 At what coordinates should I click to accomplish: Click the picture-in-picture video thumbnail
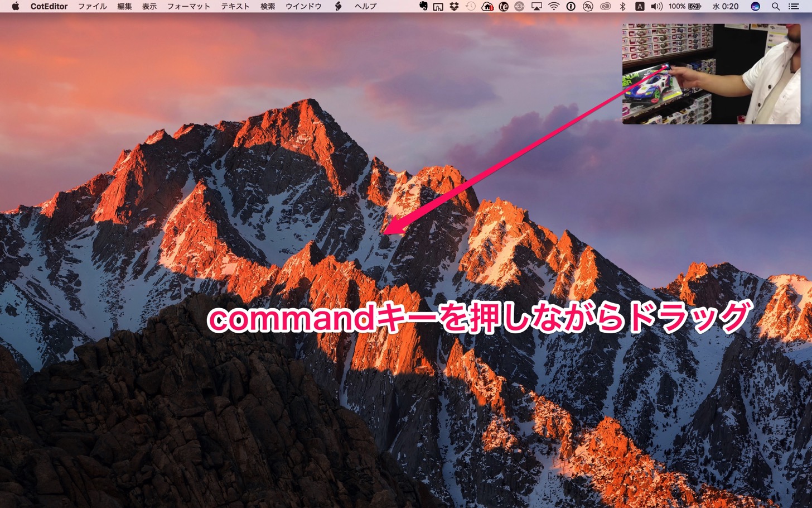pyautogui.click(x=711, y=74)
